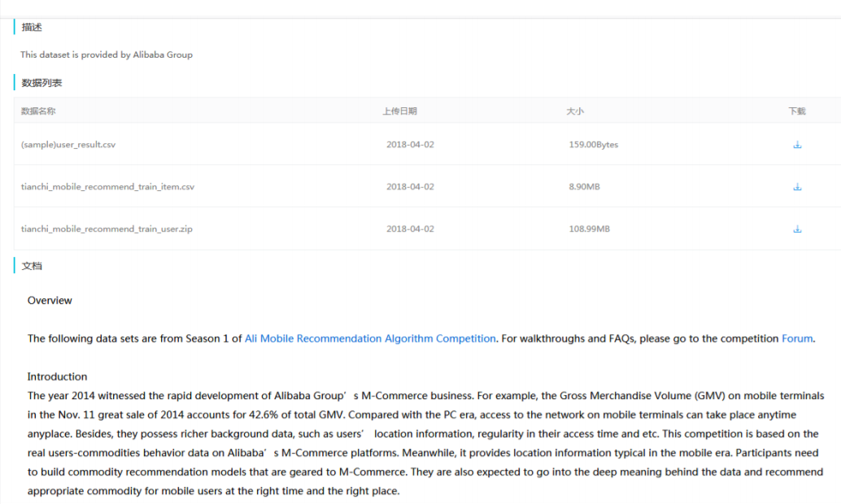Click the 159.00Bytes size value
The image size is (841, 504).
coord(593,145)
